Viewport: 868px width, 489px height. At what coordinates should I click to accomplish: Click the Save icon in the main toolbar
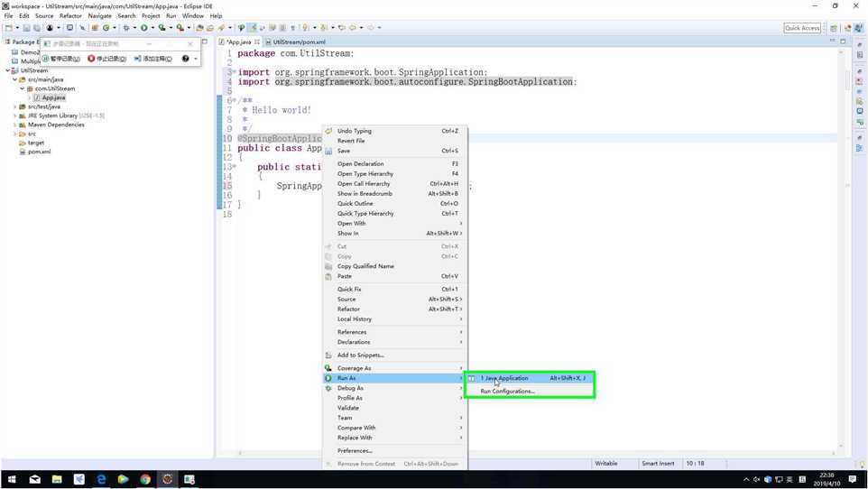tap(26, 28)
